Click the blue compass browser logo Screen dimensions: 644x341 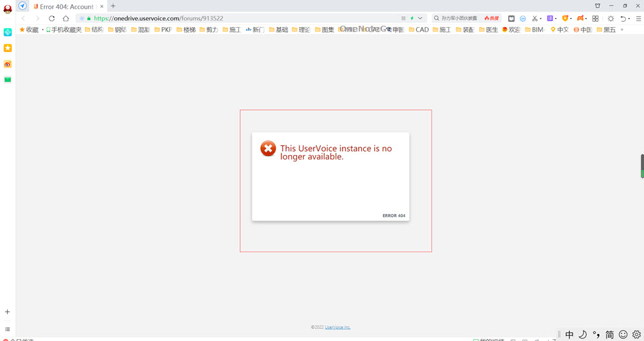coord(23,6)
